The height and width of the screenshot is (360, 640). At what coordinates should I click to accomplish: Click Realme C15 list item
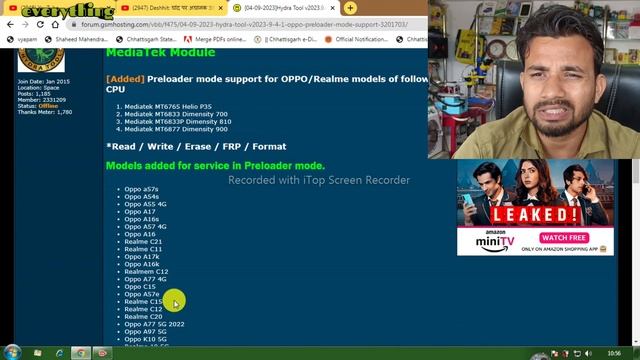tap(143, 302)
